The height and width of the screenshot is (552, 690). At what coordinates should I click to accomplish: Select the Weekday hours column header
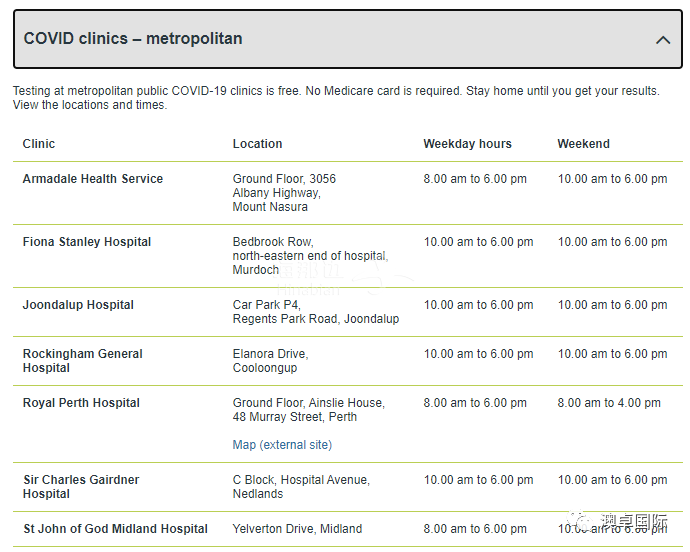tap(467, 144)
